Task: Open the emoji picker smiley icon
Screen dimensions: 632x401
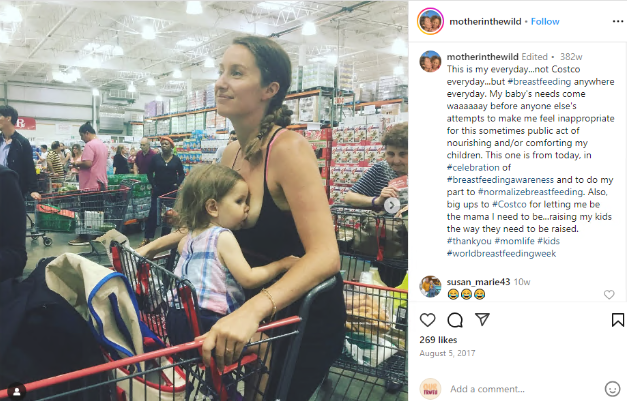Action: pyautogui.click(x=612, y=389)
